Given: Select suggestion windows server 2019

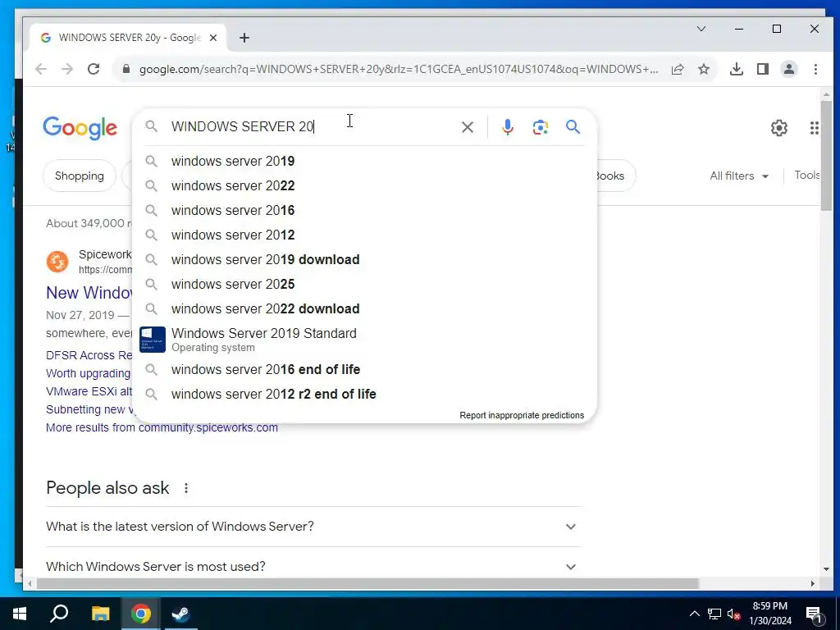Looking at the screenshot, I should click(364, 162).
